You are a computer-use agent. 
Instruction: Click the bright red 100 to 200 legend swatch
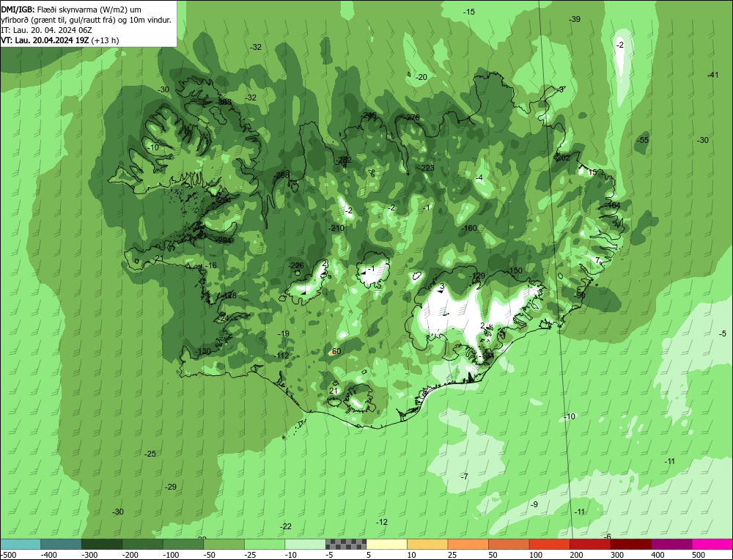click(x=549, y=544)
